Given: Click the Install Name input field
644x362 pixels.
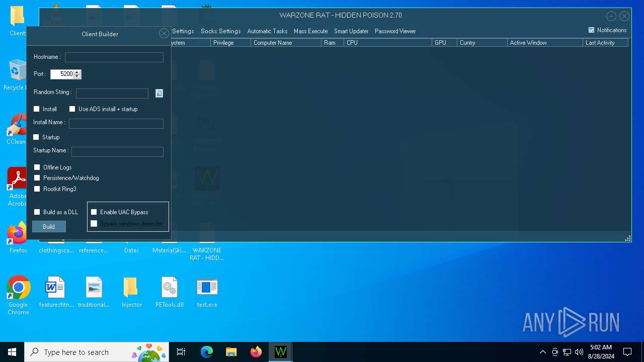Looking at the screenshot, I should pyautogui.click(x=116, y=124).
